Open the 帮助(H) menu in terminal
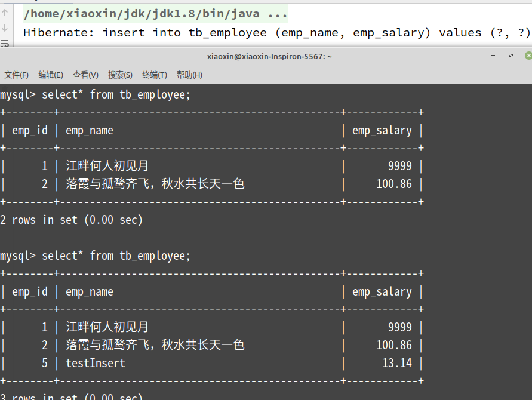The width and height of the screenshot is (532, 400). coord(189,75)
